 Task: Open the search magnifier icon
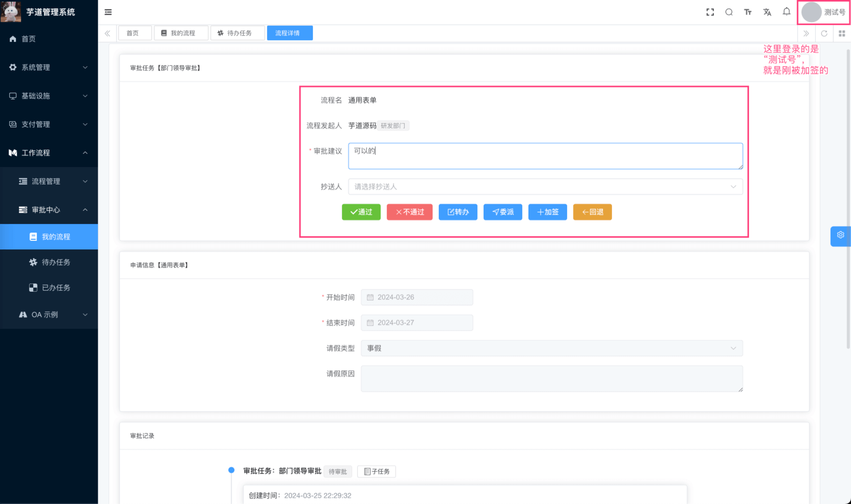(729, 12)
